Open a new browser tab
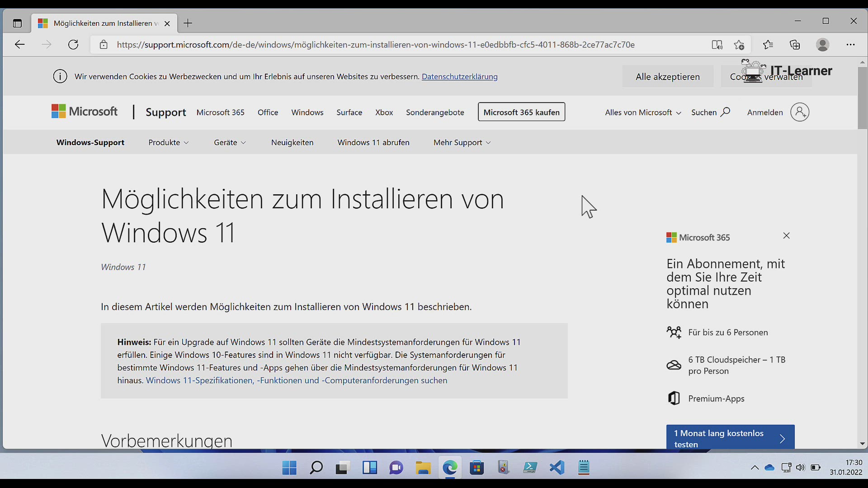The width and height of the screenshot is (868, 488). coord(188,23)
